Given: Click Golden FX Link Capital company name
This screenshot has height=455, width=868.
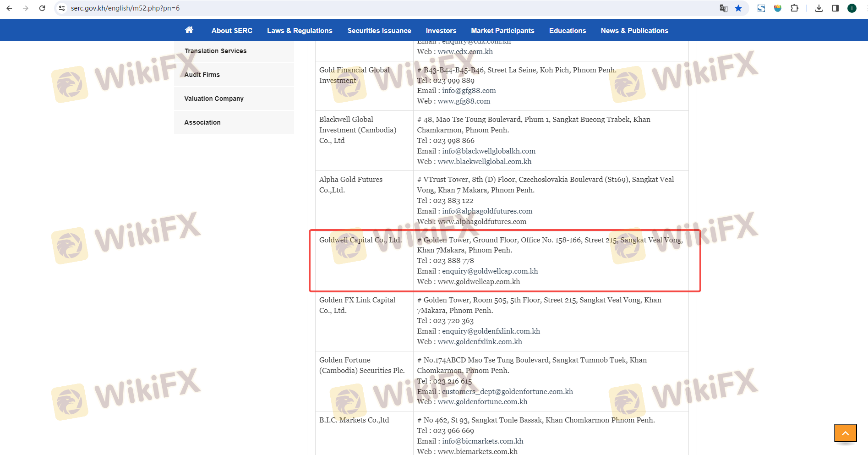Looking at the screenshot, I should pyautogui.click(x=357, y=305).
